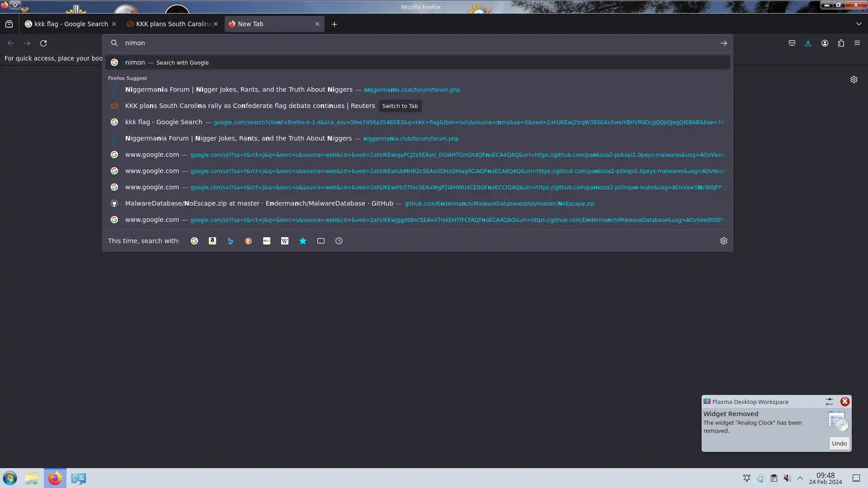Click the address bar containing nimon
This screenshot has height=488, width=868.
point(407,43)
